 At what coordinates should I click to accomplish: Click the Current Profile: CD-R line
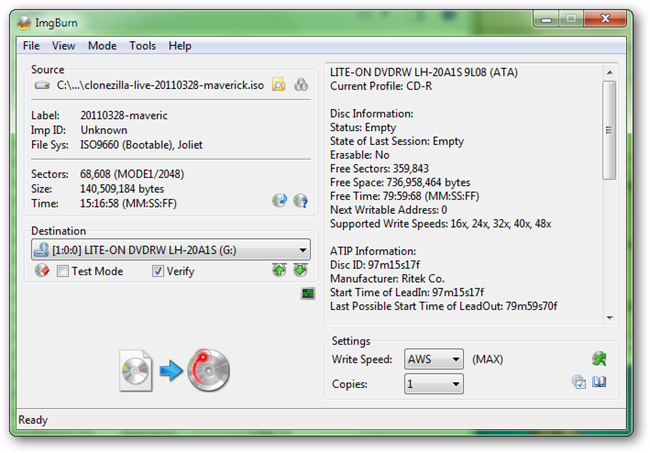[381, 86]
